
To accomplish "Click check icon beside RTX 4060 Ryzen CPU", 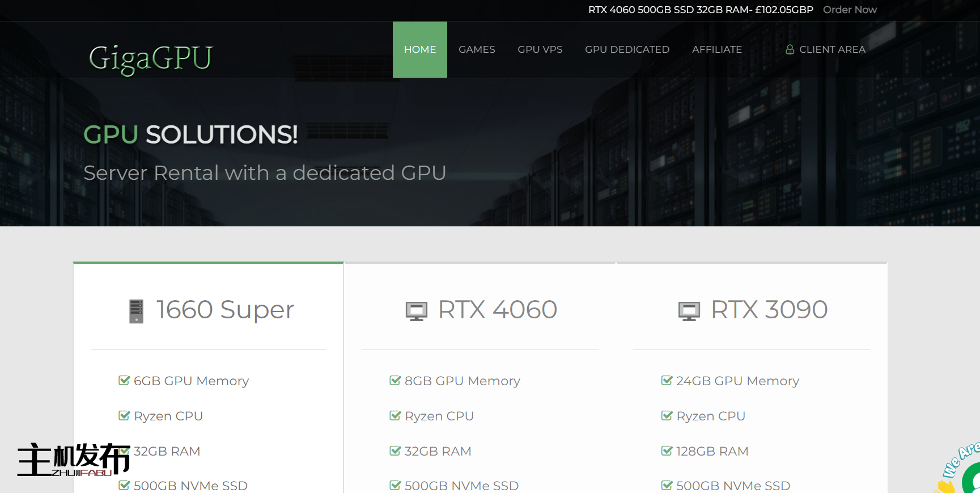I will coord(395,416).
